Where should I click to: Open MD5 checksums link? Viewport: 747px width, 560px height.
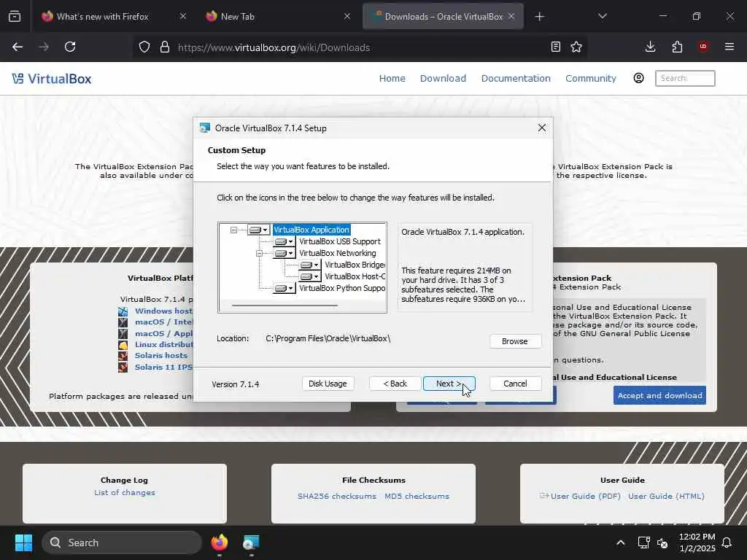417,496
